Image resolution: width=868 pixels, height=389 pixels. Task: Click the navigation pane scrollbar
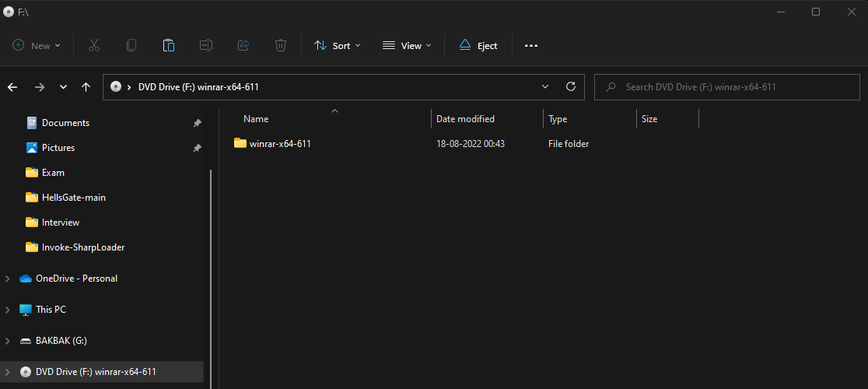point(210,277)
